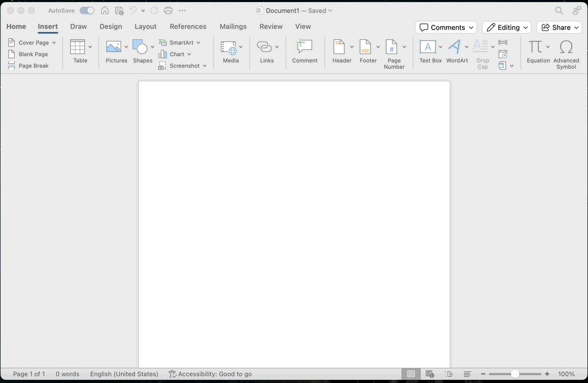This screenshot has height=383, width=588.
Task: Click the Home house icon in title bar
Action: pyautogui.click(x=105, y=10)
